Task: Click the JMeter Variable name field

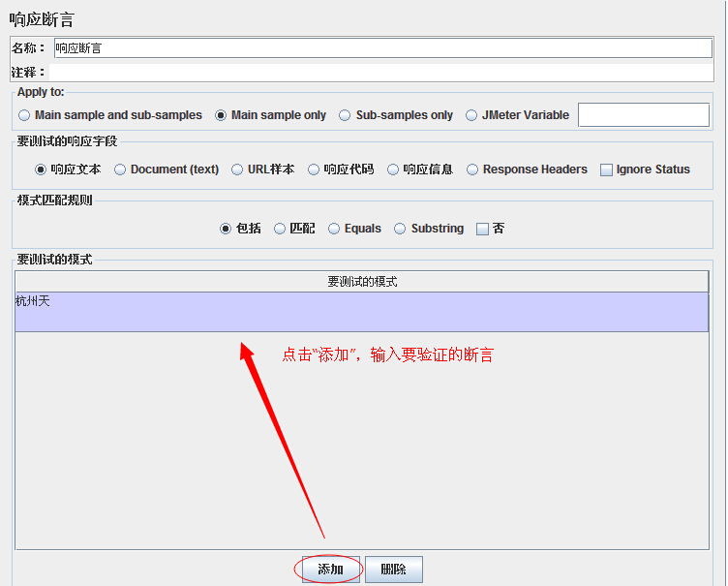Action: 643,115
